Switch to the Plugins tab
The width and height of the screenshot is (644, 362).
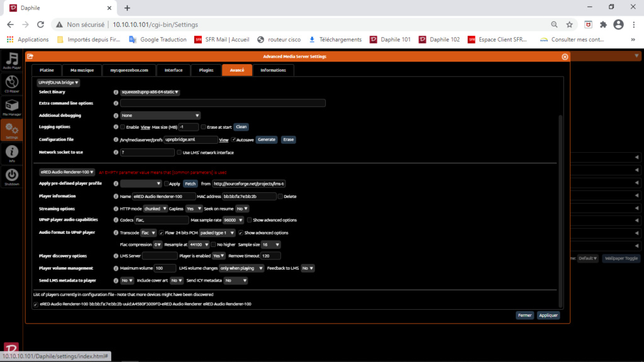pyautogui.click(x=206, y=70)
